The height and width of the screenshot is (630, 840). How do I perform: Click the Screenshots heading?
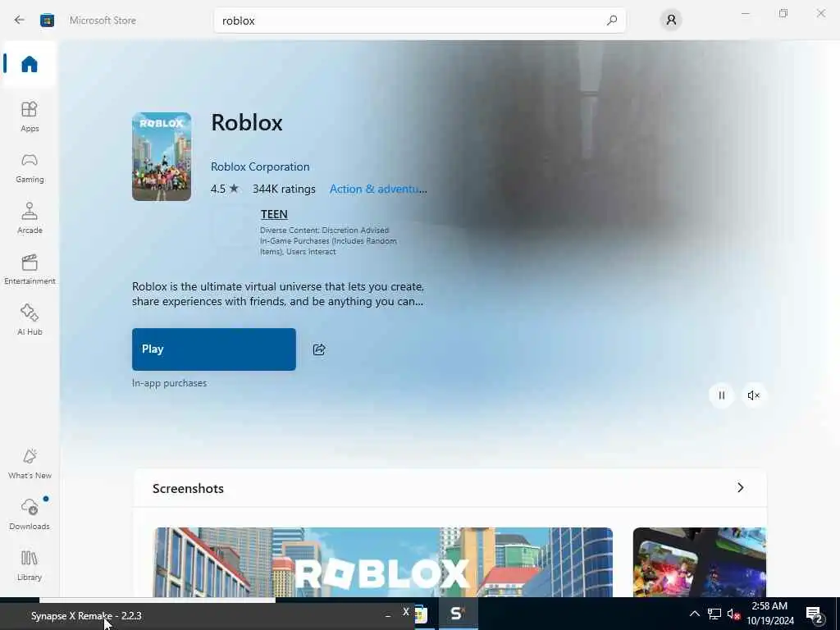point(188,489)
